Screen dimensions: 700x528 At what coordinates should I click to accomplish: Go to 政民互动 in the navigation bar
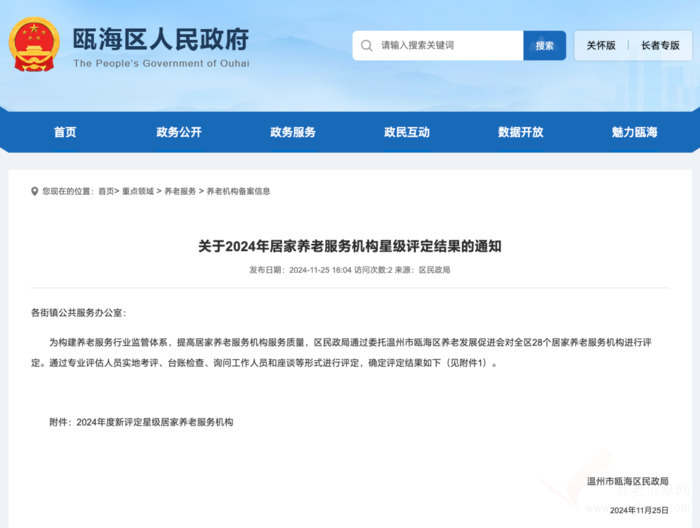pos(407,132)
